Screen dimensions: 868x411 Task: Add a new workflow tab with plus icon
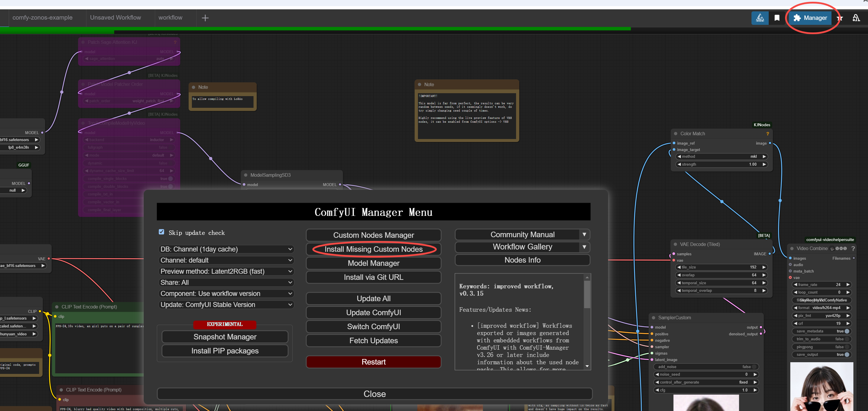coord(205,18)
